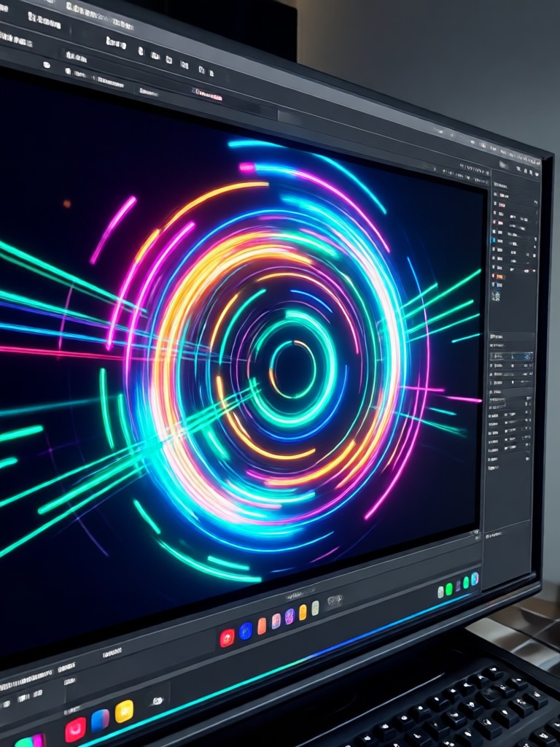Image resolution: width=560 pixels, height=747 pixels.
Task: Click the red rounded-square icon in the bottom-left panel
Action: click(x=75, y=729)
